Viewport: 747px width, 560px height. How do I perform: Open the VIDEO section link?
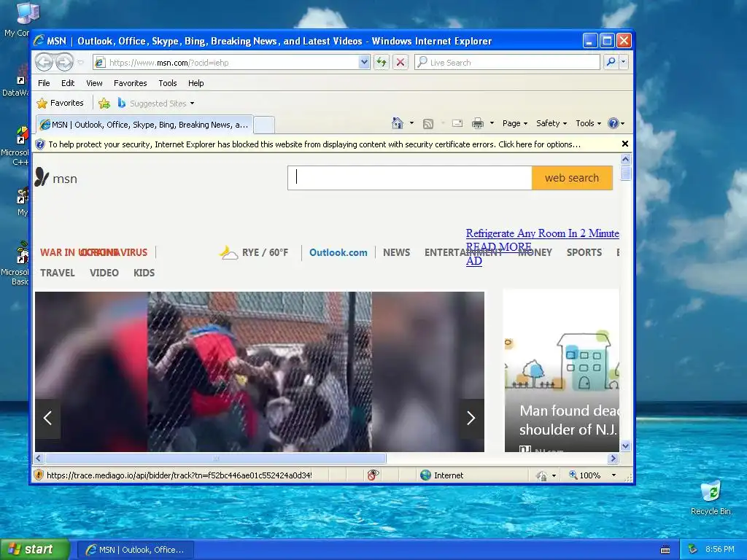104,273
